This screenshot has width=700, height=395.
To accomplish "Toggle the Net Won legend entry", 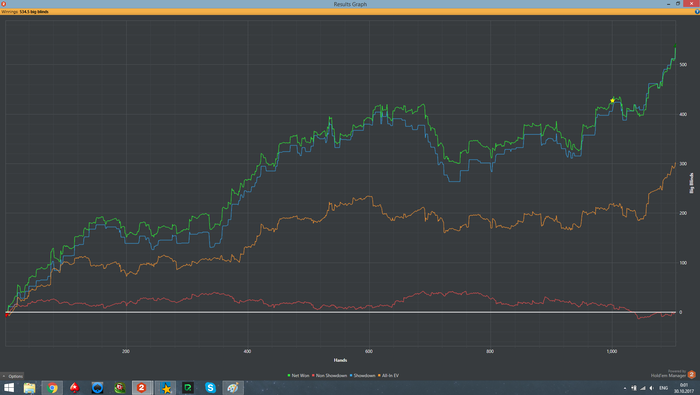I will point(299,375).
